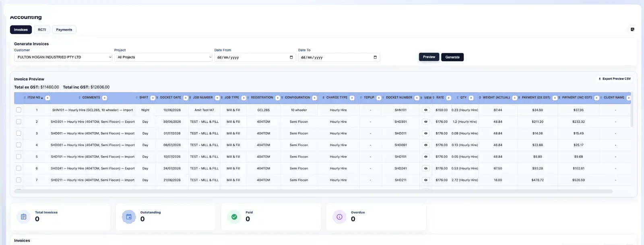The height and width of the screenshot is (245, 644).
Task: View docket SHN101 with eye icon
Action: coord(425,110)
